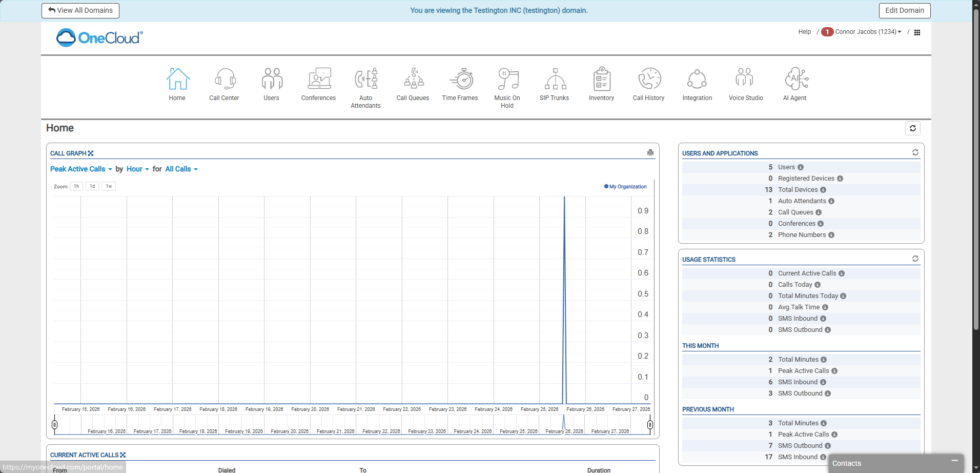
Task: Click the Edit Domain button
Action: coord(905,10)
